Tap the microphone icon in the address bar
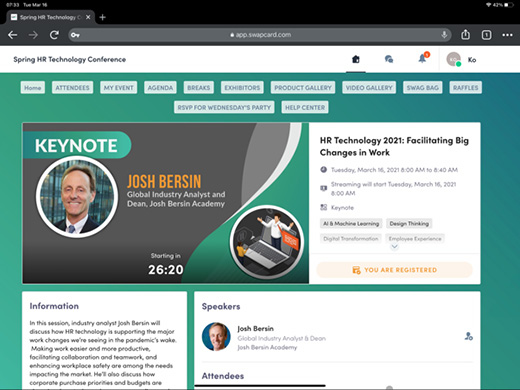The image size is (520, 390). [x=444, y=35]
